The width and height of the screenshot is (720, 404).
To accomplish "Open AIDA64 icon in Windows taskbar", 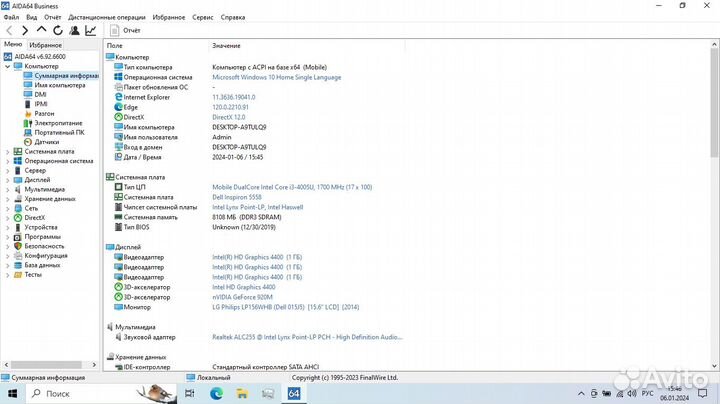I will [x=295, y=394].
